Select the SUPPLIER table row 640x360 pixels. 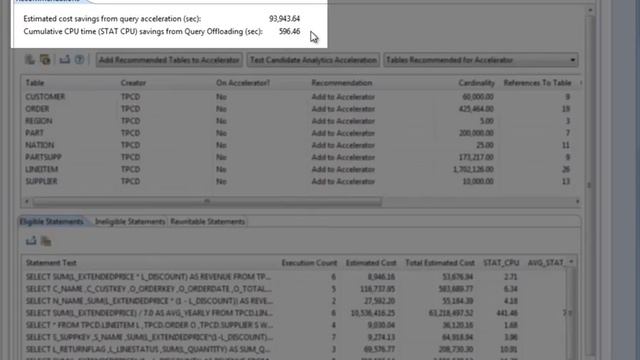click(300, 181)
